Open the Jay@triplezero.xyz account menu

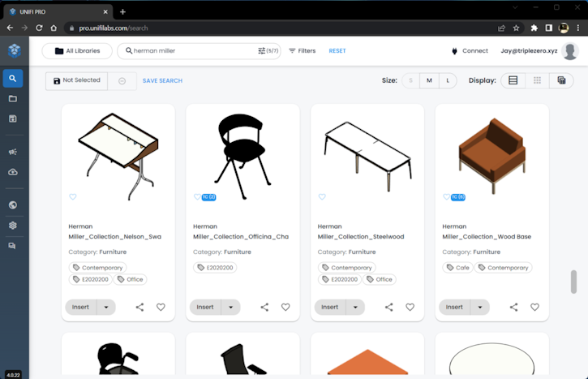click(529, 50)
